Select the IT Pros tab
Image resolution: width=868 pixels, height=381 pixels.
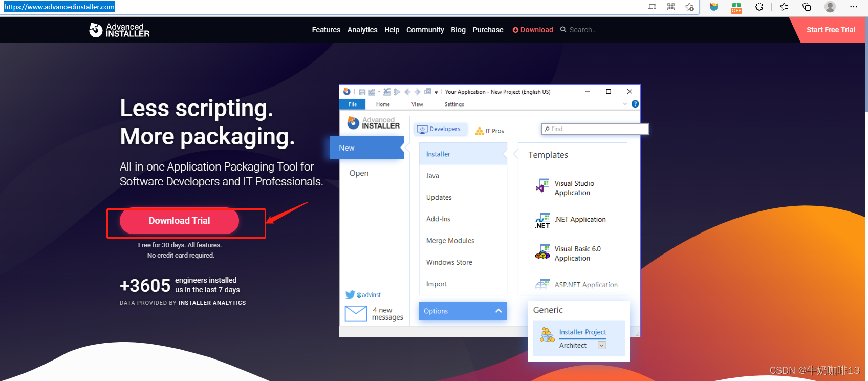pyautogui.click(x=490, y=131)
